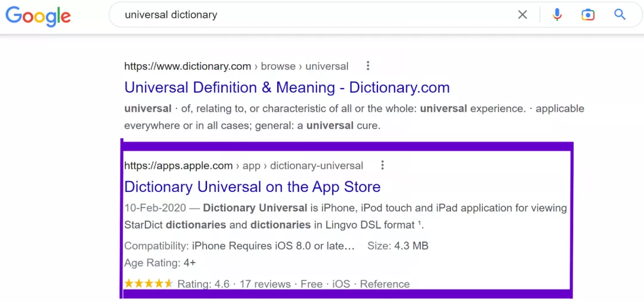644x302 pixels.
Task: Click the yellow star rating icons
Action: (x=149, y=284)
